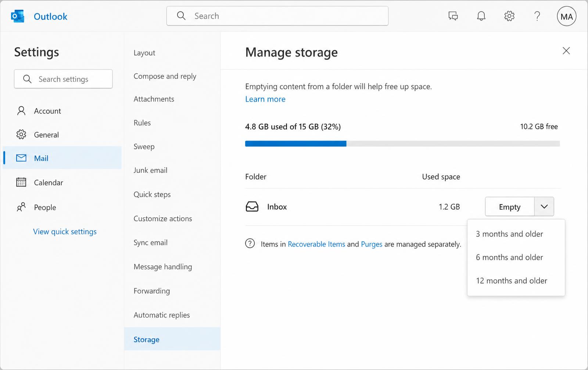The image size is (588, 370).
Task: Click the 'Settings' heading
Action: (36, 52)
